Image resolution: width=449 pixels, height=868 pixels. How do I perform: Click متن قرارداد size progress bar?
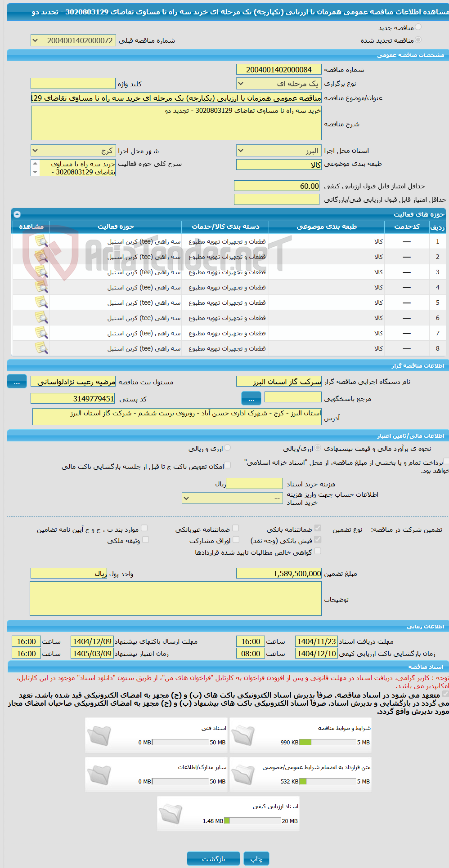tap(328, 781)
